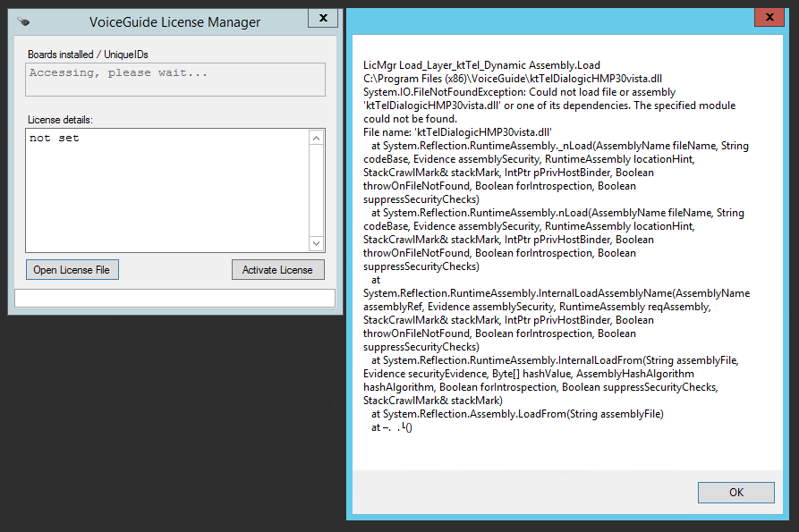Click the scroll down arrow in License details
Viewport: 799px width, 532px height.
pos(317,243)
